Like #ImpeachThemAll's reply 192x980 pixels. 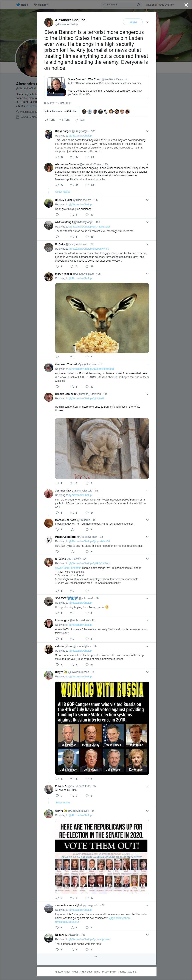87,386
